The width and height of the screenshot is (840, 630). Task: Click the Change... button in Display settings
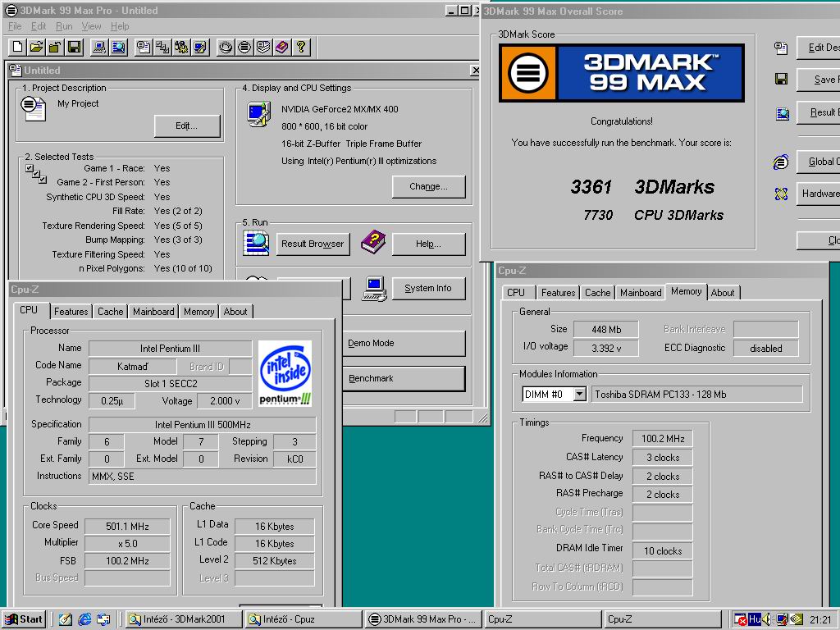pos(428,186)
